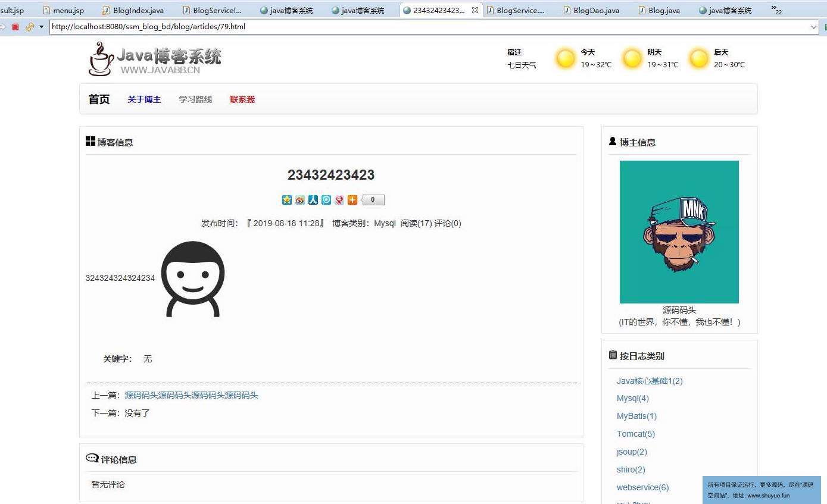Open 学习路线 navigation link
This screenshot has height=504, width=827.
195,99
